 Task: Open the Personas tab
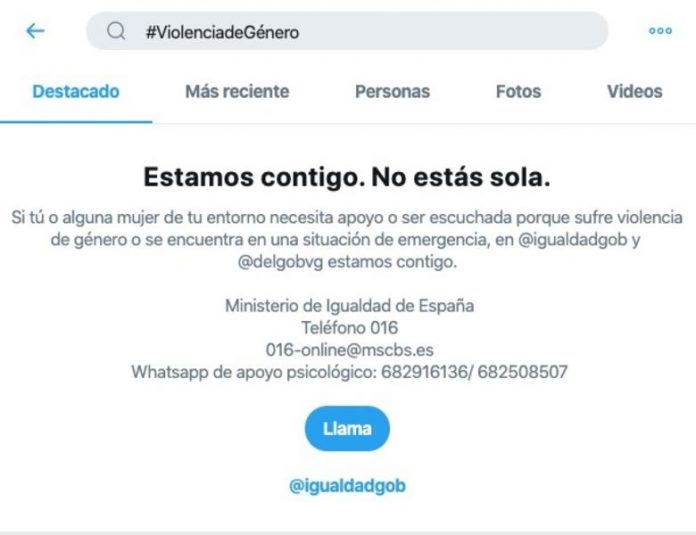point(392,91)
